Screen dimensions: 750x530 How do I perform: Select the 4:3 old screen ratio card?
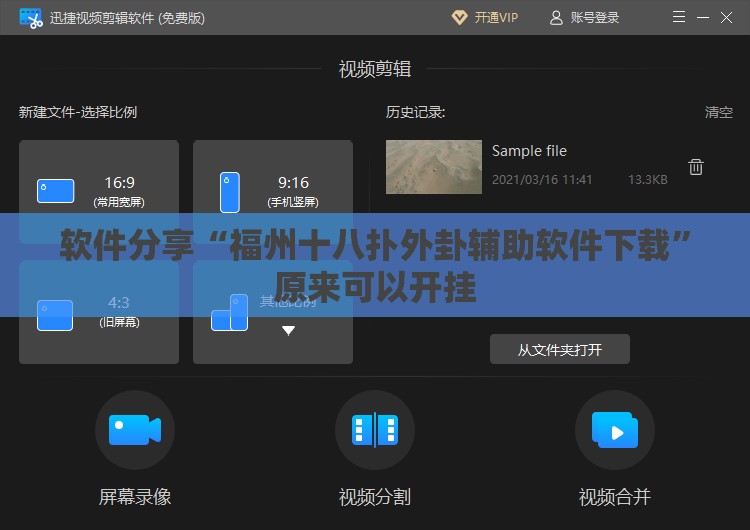(x=99, y=312)
